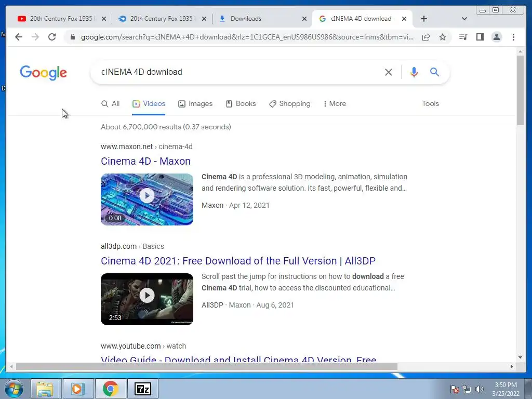Open 7-Zip from the taskbar
This screenshot has width=532, height=399.
point(143,389)
